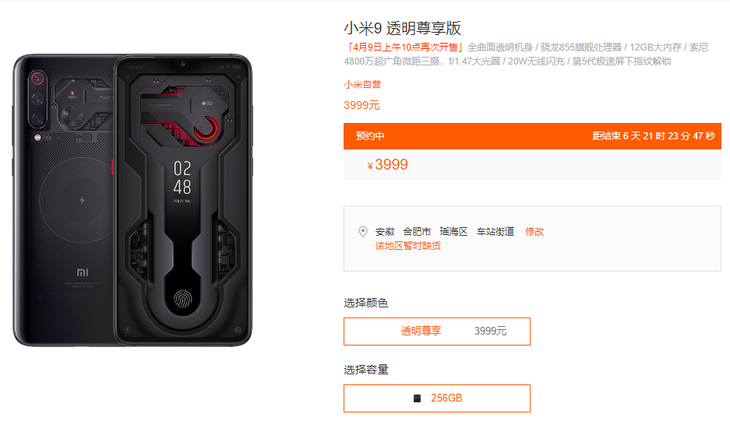Click the ¥3999 price display
Image resolution: width=730 pixels, height=428 pixels.
[387, 164]
